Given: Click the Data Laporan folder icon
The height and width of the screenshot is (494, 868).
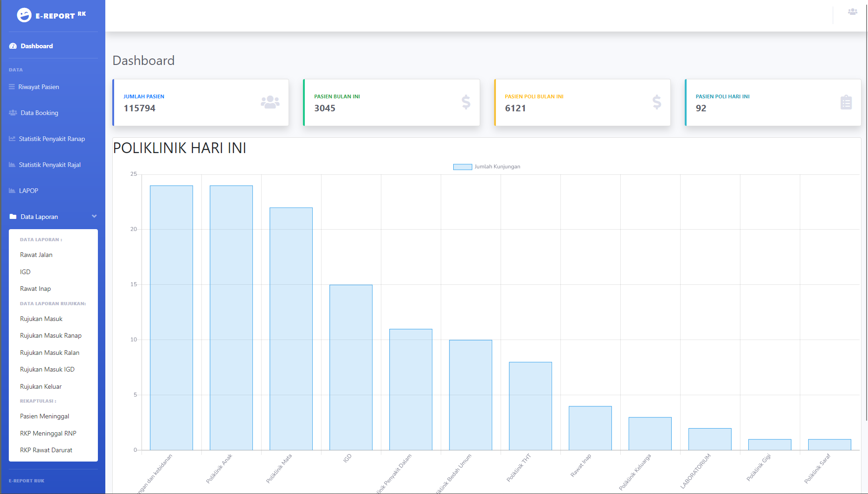Looking at the screenshot, I should 13,217.
